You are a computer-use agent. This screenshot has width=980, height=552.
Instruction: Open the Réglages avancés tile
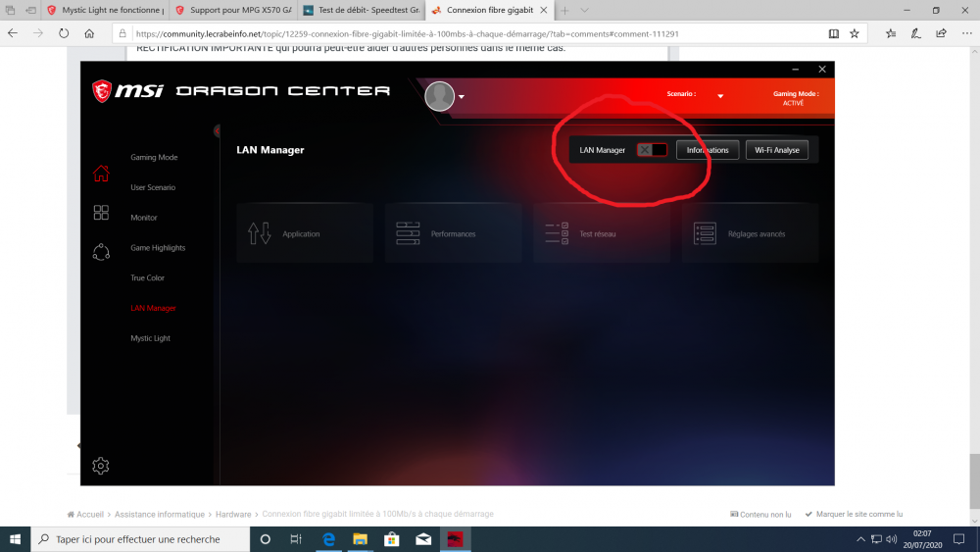coord(750,233)
